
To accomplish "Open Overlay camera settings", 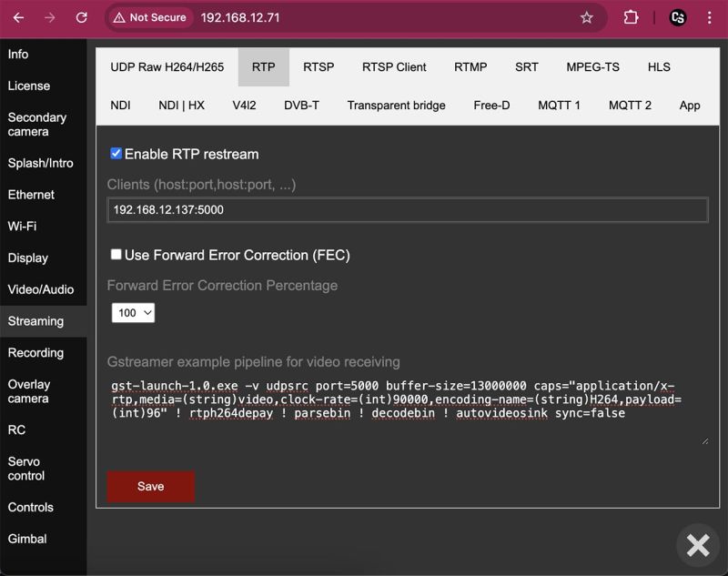I will pos(43,391).
